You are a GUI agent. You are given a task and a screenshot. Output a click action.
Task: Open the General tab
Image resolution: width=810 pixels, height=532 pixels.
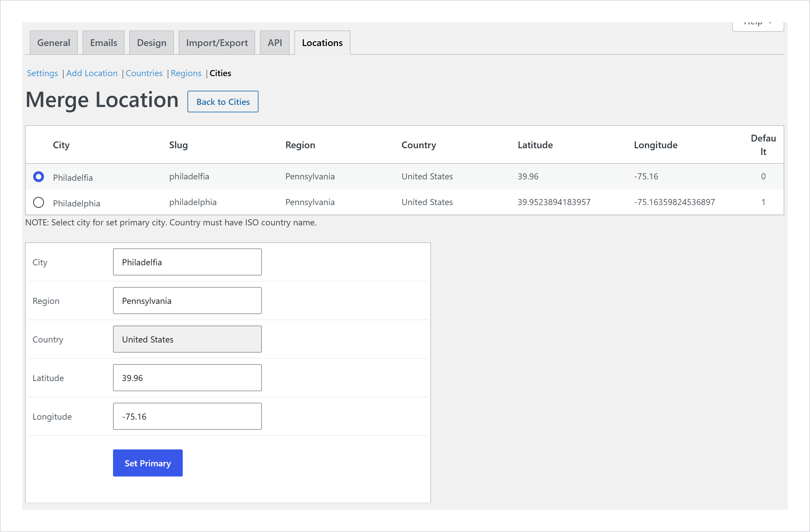point(54,43)
